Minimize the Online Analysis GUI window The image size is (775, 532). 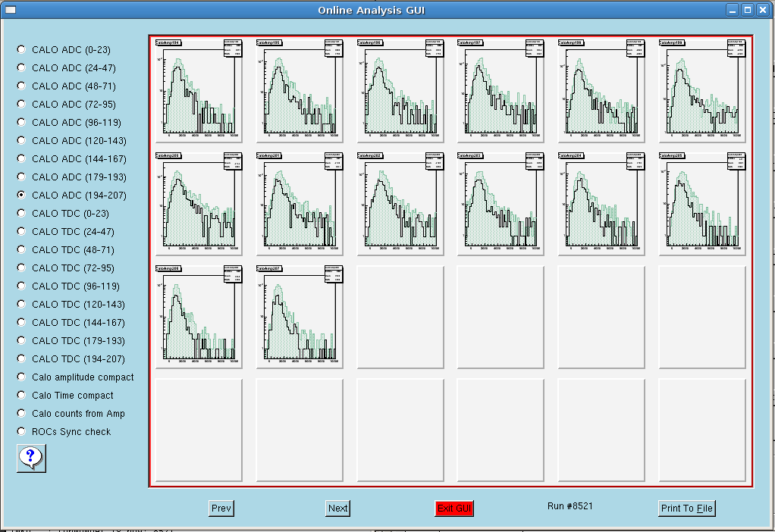coord(733,10)
